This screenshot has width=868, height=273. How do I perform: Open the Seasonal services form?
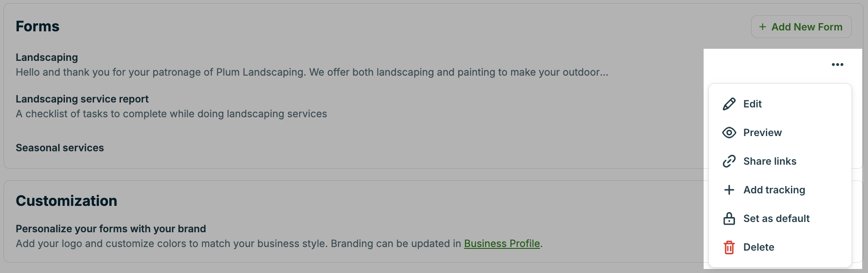click(60, 148)
